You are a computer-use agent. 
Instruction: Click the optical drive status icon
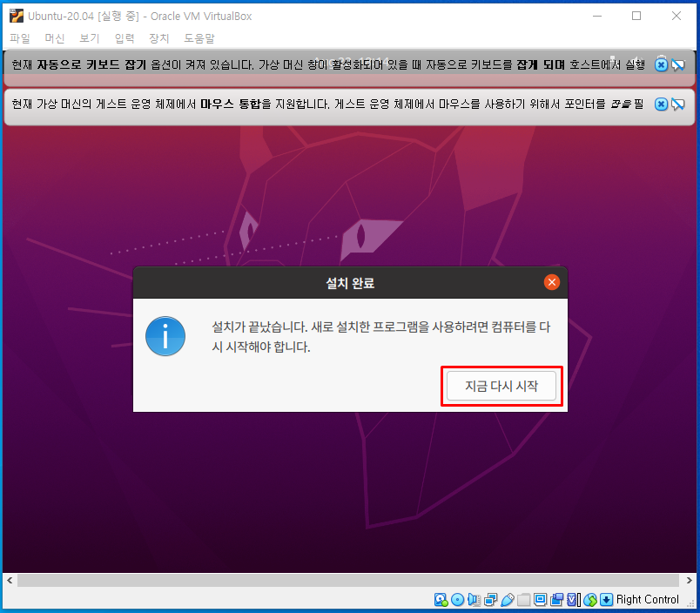457,599
